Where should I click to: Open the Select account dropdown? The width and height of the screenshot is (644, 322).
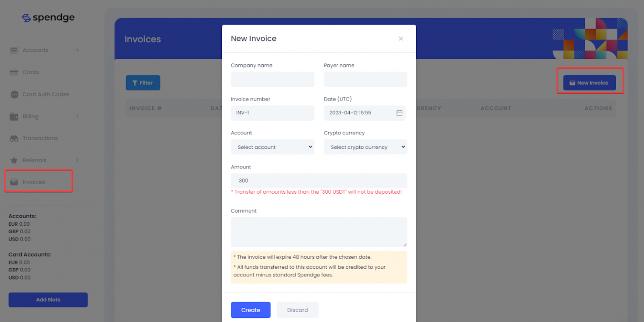click(x=273, y=147)
